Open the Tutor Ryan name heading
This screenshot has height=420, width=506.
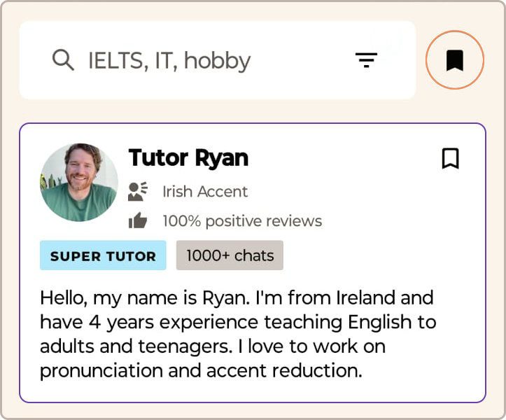188,158
